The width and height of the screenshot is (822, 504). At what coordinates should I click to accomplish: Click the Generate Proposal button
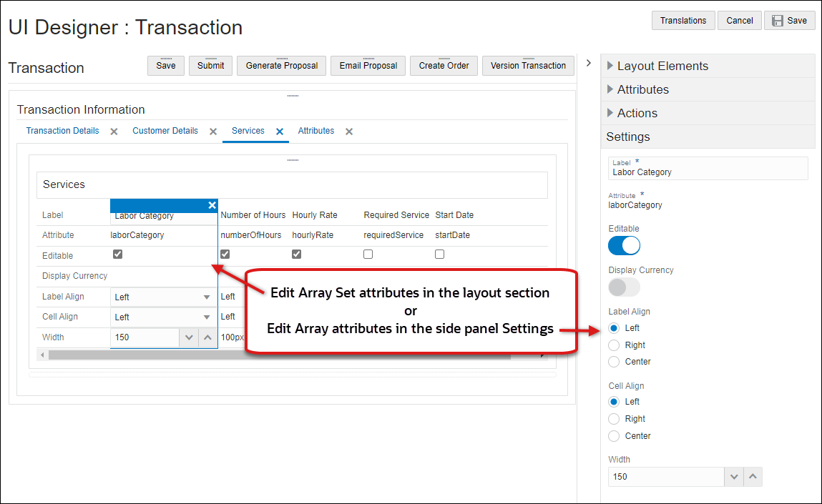(281, 65)
